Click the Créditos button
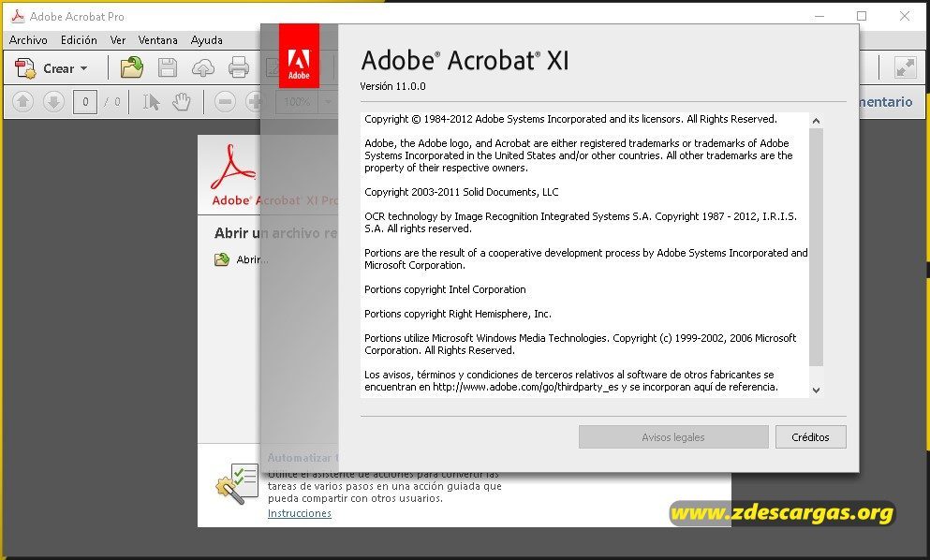 coord(810,437)
